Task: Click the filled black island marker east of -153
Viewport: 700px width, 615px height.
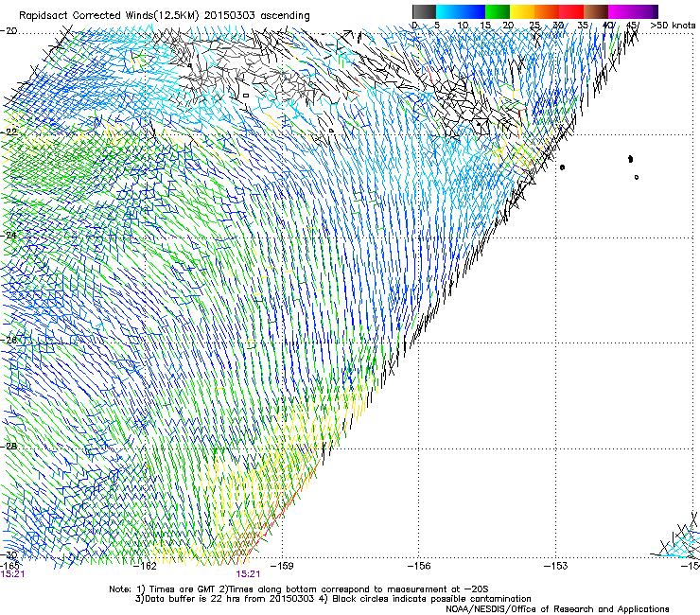Action: (x=630, y=159)
